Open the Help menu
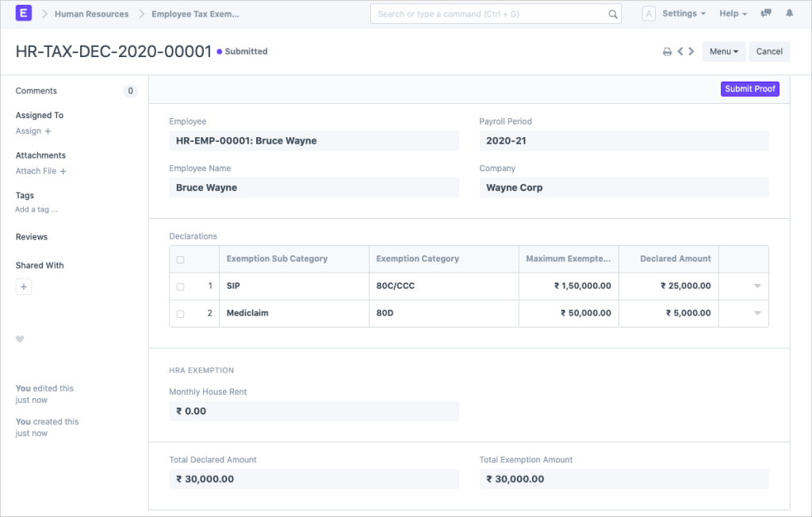 coord(728,13)
